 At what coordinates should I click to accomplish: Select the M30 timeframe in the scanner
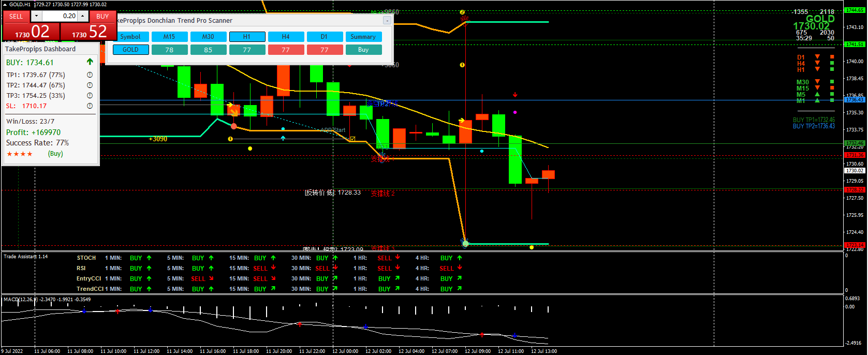[208, 37]
